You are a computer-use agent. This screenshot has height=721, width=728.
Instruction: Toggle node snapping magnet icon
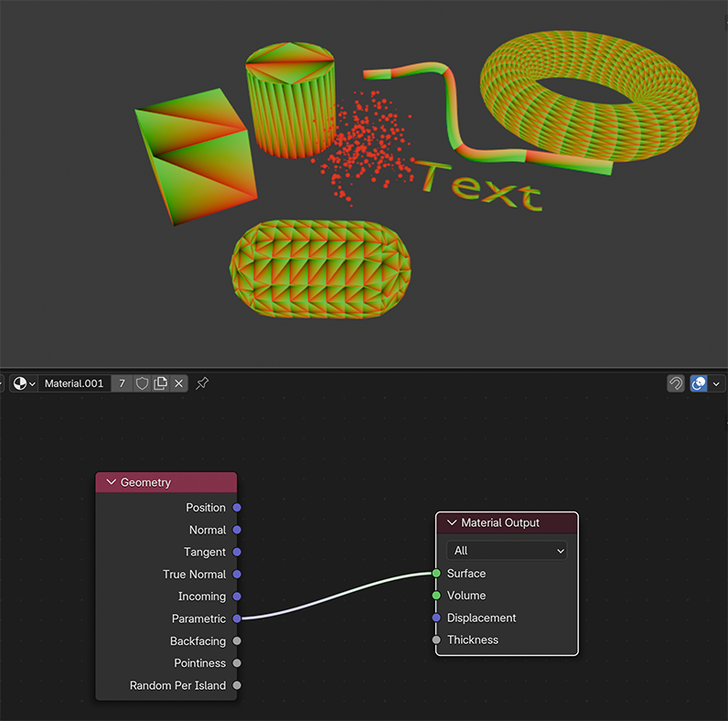[x=676, y=383]
